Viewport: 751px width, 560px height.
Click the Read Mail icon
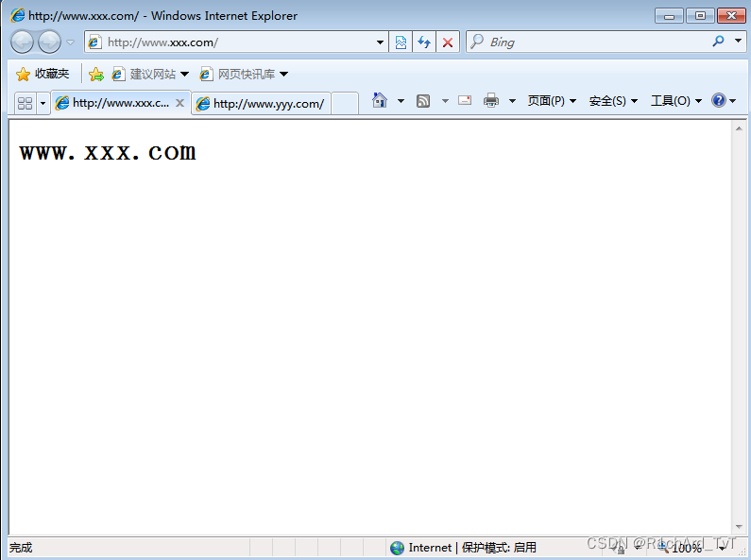point(465,100)
